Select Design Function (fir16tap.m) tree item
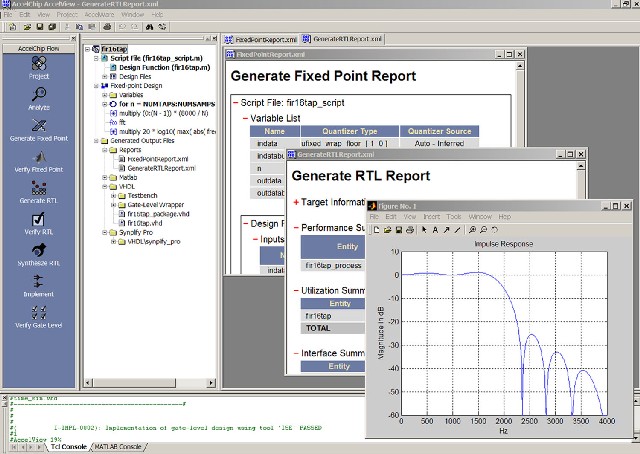This screenshot has height=454, width=640. pyautogui.click(x=164, y=67)
